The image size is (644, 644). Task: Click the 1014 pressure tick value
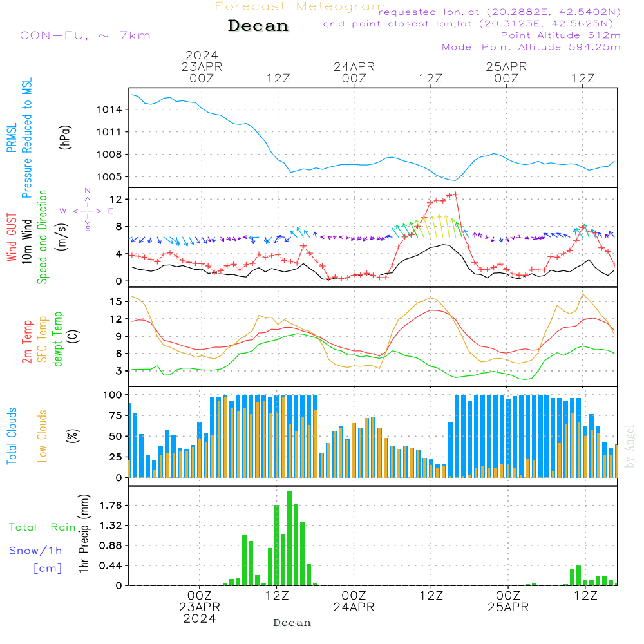(109, 109)
